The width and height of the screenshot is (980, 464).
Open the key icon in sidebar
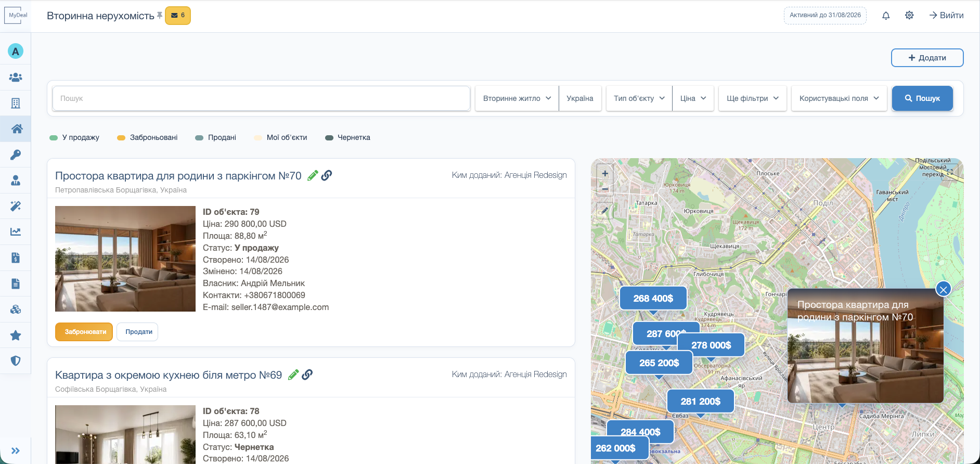click(16, 154)
